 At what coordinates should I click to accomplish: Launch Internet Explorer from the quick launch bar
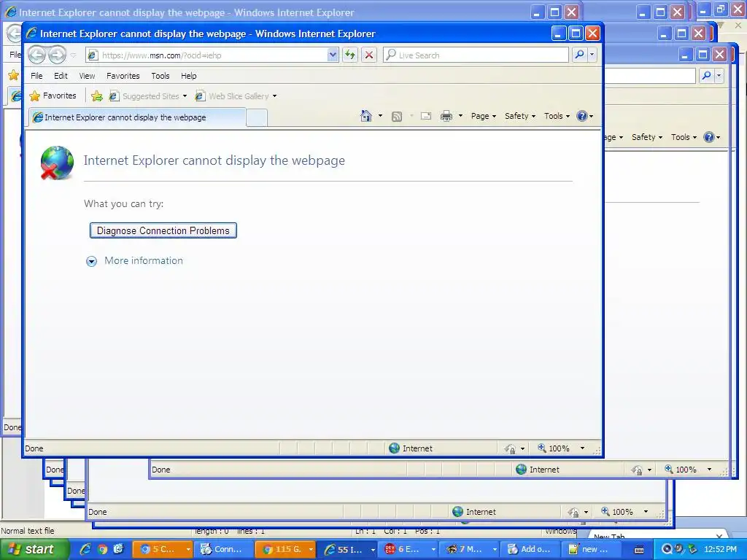(85, 549)
